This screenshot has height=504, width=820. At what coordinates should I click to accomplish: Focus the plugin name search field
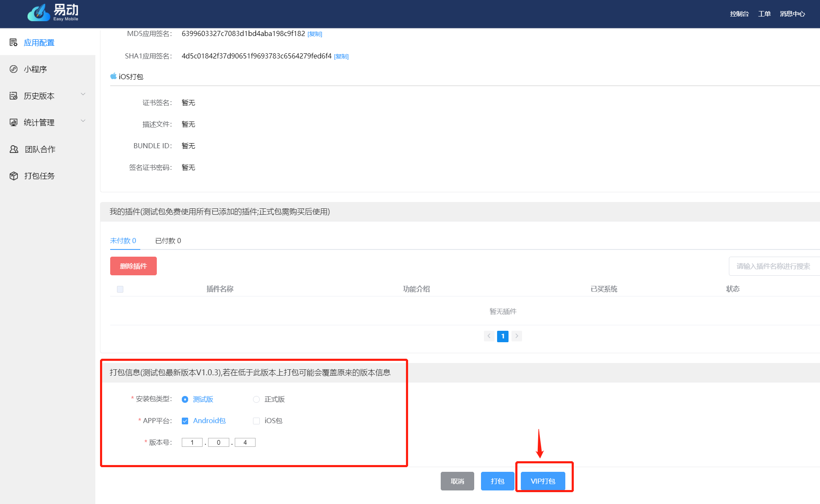(774, 266)
